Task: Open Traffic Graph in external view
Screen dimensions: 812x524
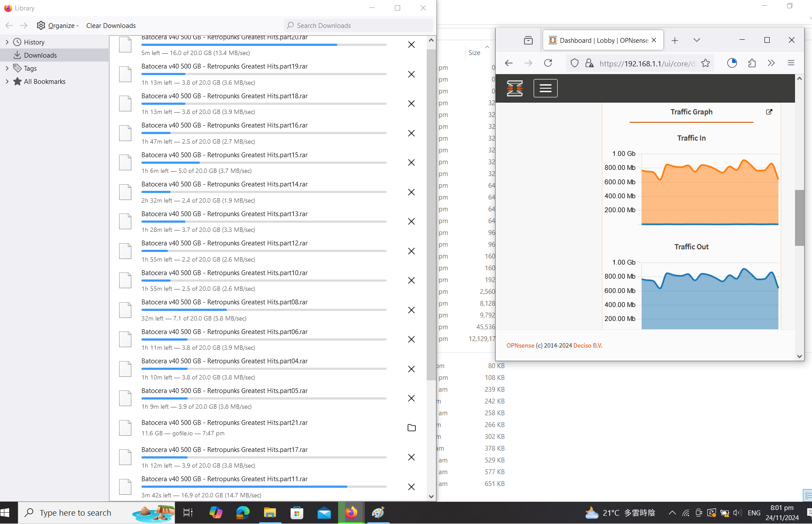Action: coord(769,112)
